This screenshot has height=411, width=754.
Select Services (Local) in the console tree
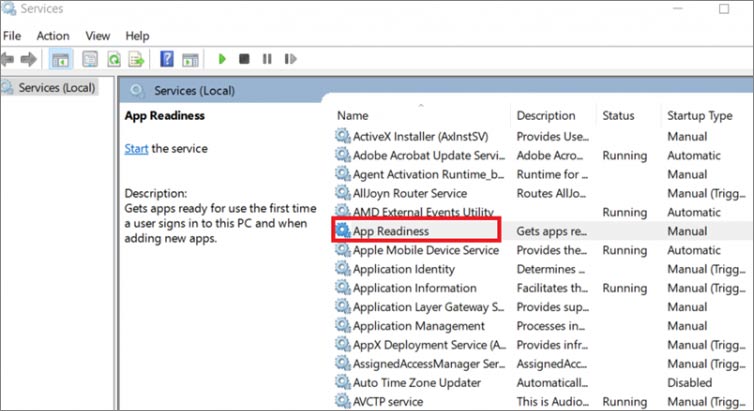pos(57,87)
